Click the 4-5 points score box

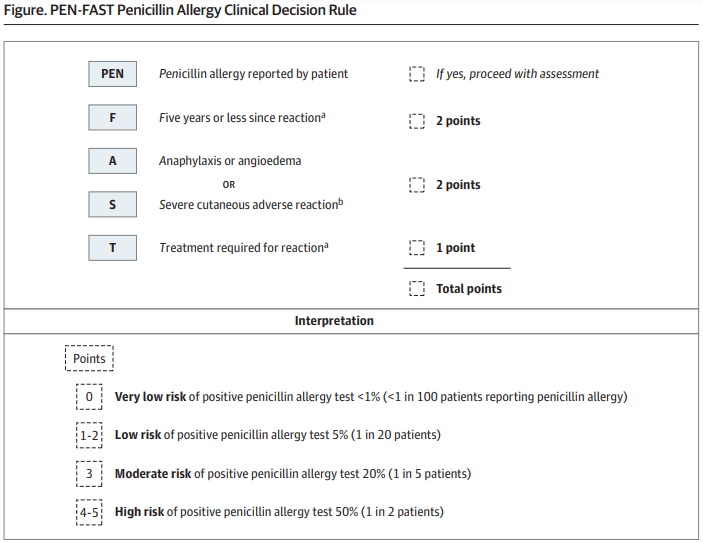(89, 512)
